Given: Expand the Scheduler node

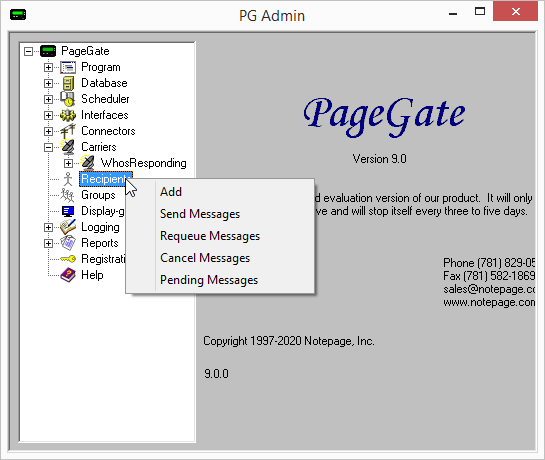Looking at the screenshot, I should [x=48, y=99].
